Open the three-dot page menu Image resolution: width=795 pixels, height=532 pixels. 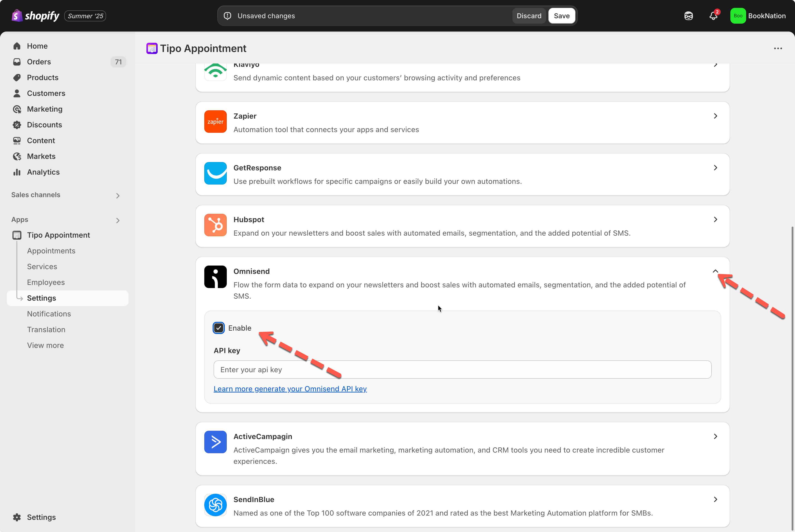pyautogui.click(x=778, y=49)
